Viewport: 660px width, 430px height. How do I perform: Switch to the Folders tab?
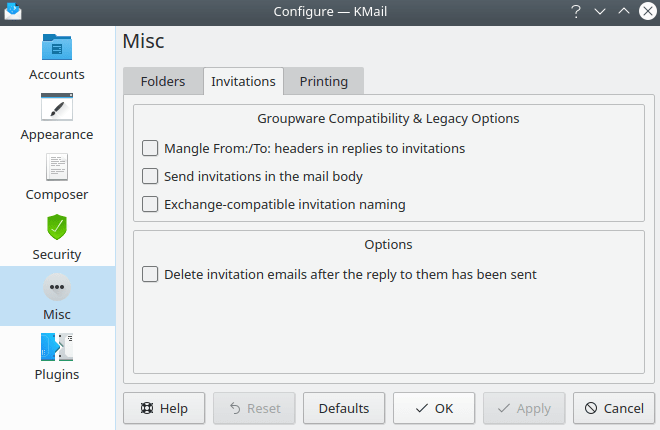[x=163, y=82]
